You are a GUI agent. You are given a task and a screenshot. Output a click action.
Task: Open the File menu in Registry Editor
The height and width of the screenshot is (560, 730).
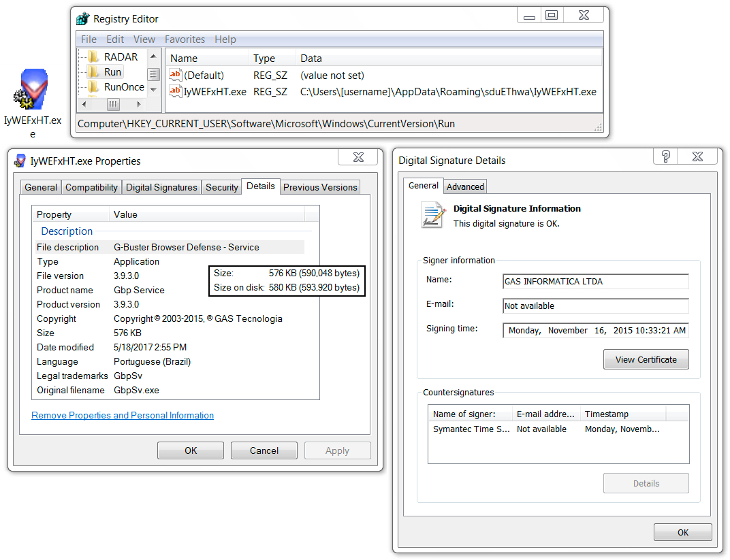89,39
